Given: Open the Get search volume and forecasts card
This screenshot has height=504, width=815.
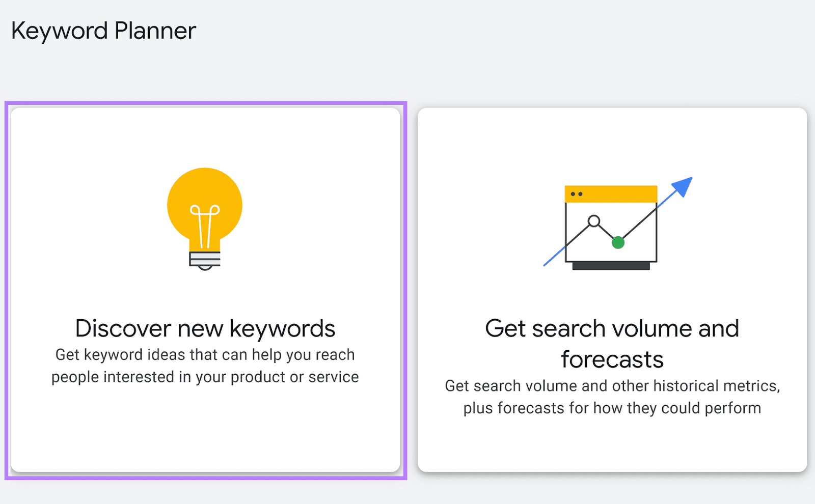Looking at the screenshot, I should (611, 290).
